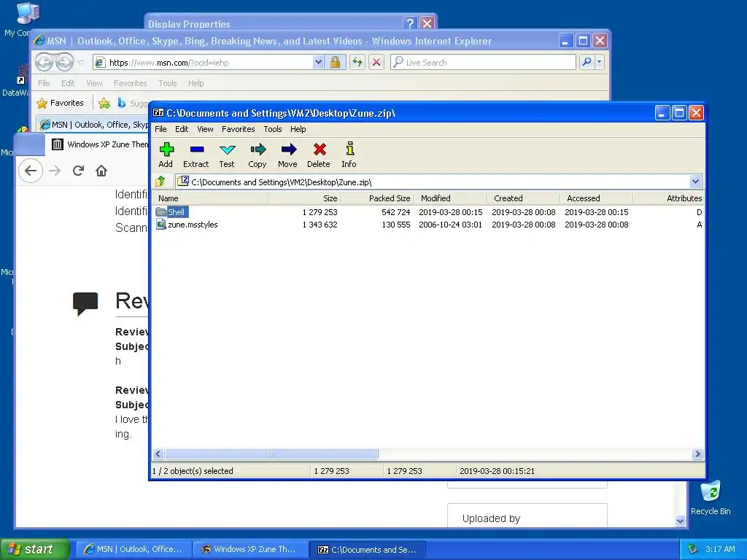
Task: Click Favorites star button in IE
Action: 61,103
